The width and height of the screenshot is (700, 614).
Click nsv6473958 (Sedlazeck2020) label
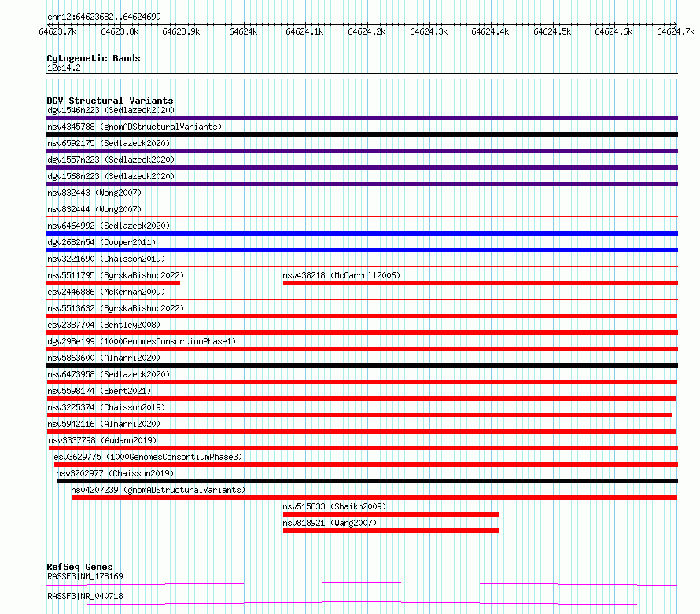(x=109, y=374)
